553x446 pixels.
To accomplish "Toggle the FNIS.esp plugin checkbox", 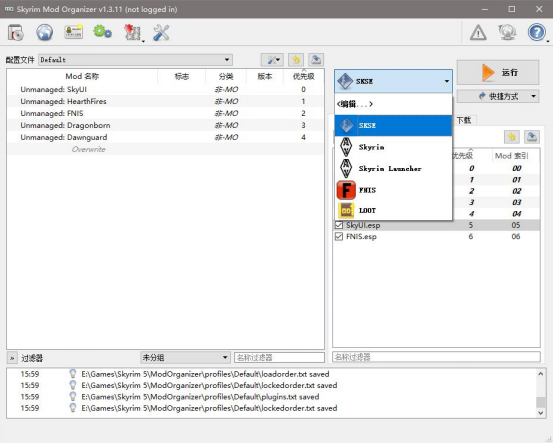I will tap(339, 236).
